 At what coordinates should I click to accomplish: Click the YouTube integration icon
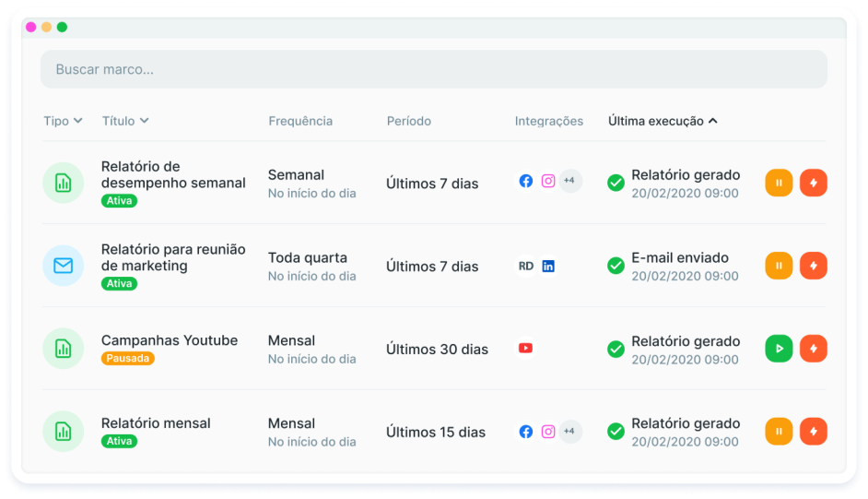coord(525,349)
